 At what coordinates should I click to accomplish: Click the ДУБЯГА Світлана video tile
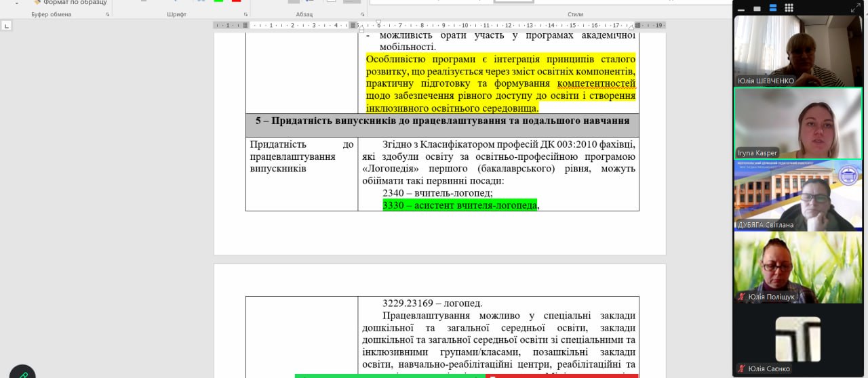click(x=798, y=195)
